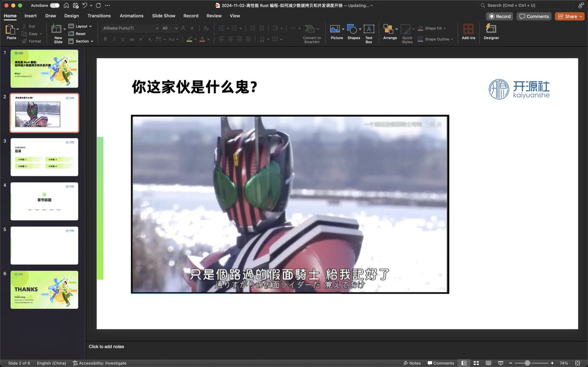The width and height of the screenshot is (588, 367).
Task: Toggle the AutoSave switch
Action: (x=55, y=5)
